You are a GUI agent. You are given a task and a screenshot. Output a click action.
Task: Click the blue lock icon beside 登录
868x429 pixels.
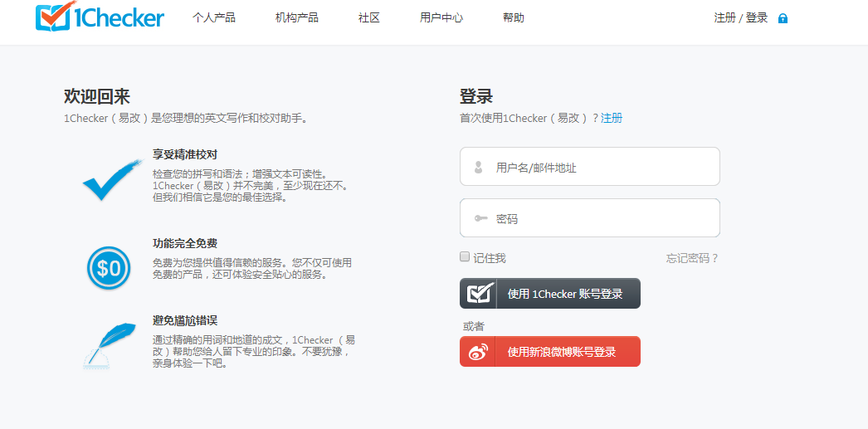pyautogui.click(x=783, y=18)
